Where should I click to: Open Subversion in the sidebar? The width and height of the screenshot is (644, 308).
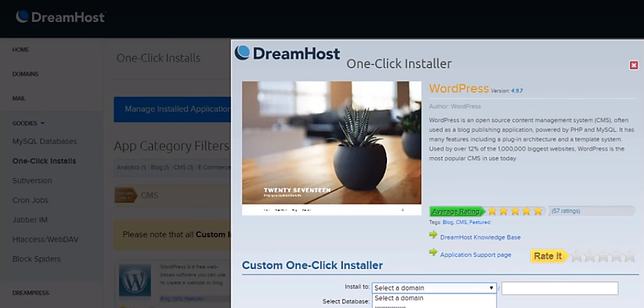pyautogui.click(x=32, y=181)
